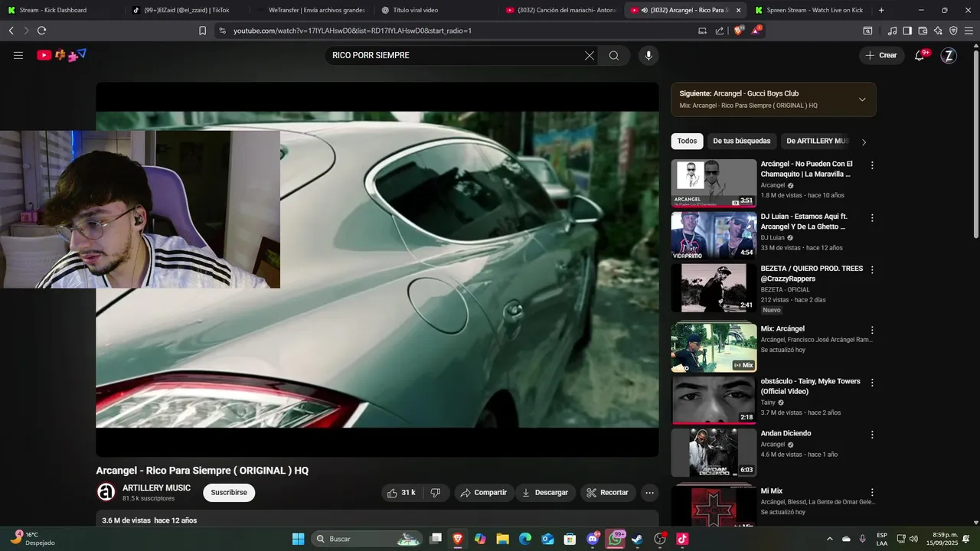Open File Explorer from the taskbar
The image size is (980, 551).
point(502,539)
